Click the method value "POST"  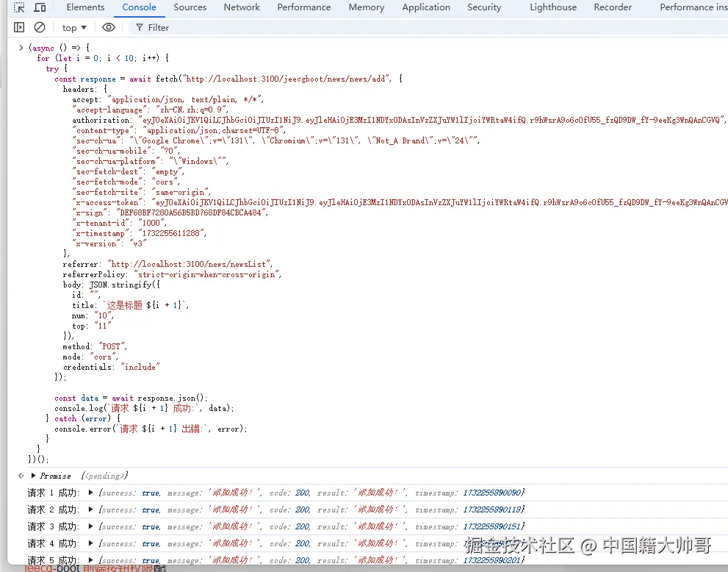(x=112, y=346)
